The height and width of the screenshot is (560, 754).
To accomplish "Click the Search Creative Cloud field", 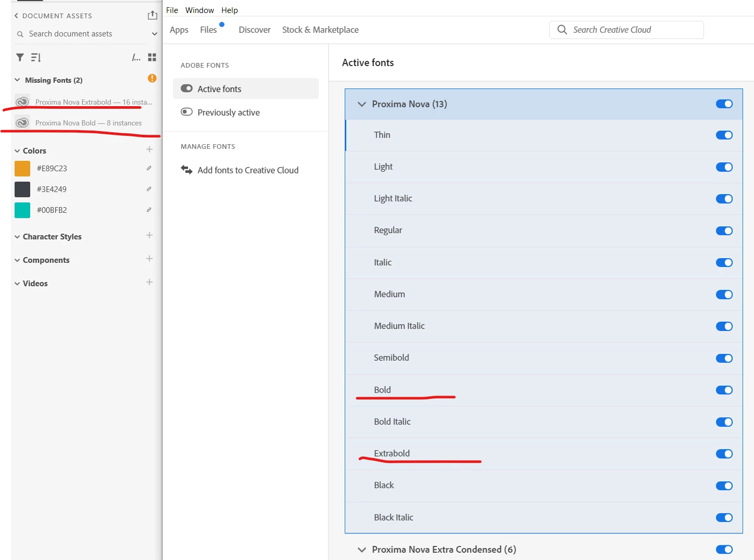I will 626,30.
